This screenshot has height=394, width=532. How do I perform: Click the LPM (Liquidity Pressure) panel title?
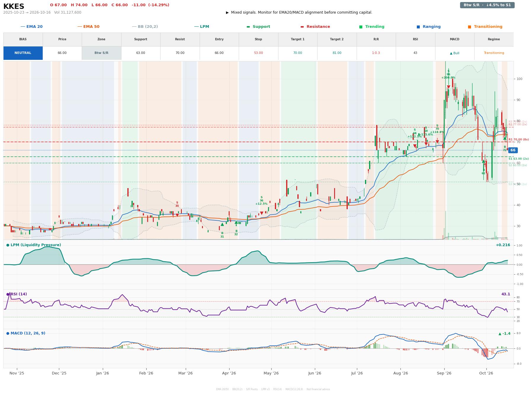(33, 245)
